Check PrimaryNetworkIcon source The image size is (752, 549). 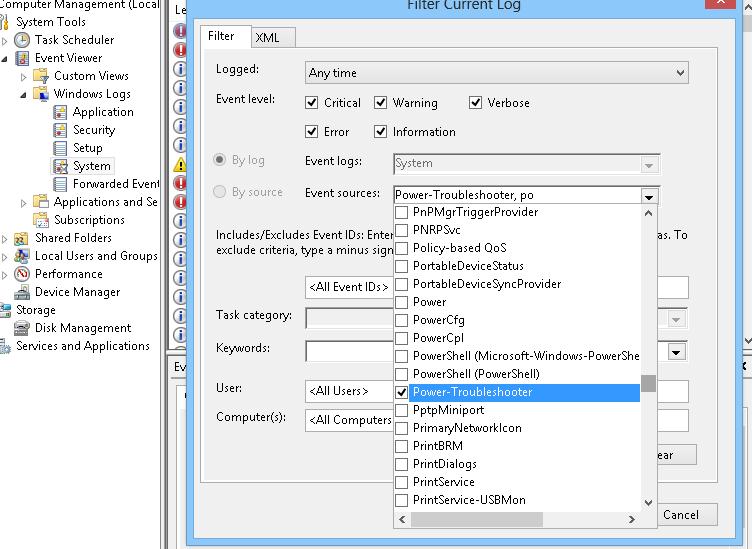(401, 428)
